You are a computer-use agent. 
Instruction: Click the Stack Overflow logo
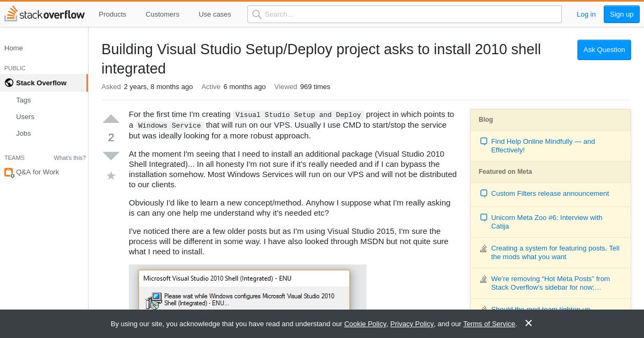pyautogui.click(x=45, y=14)
